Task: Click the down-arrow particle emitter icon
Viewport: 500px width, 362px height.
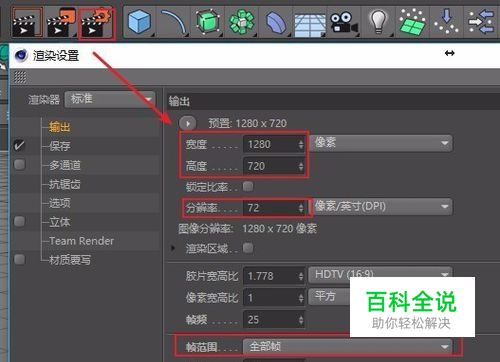Action: click(446, 22)
